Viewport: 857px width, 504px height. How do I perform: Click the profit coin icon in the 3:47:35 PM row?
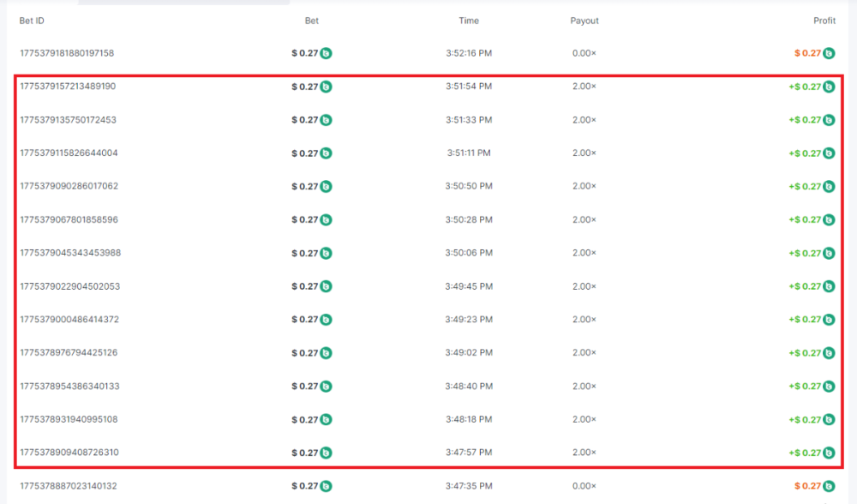tap(829, 486)
